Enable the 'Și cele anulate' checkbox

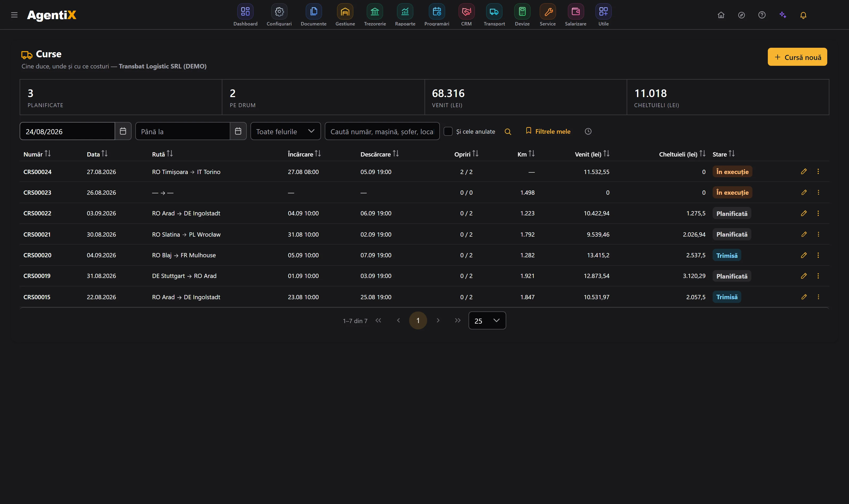click(448, 131)
